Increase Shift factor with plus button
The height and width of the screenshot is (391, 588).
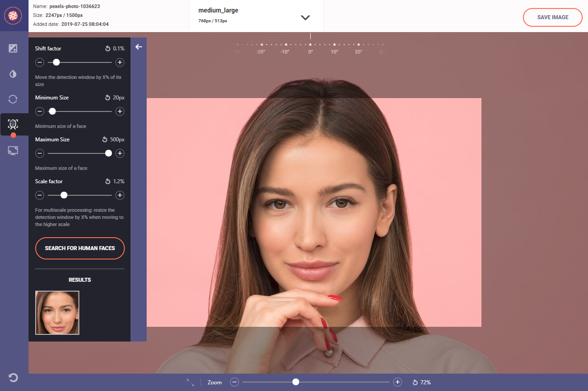tap(120, 62)
